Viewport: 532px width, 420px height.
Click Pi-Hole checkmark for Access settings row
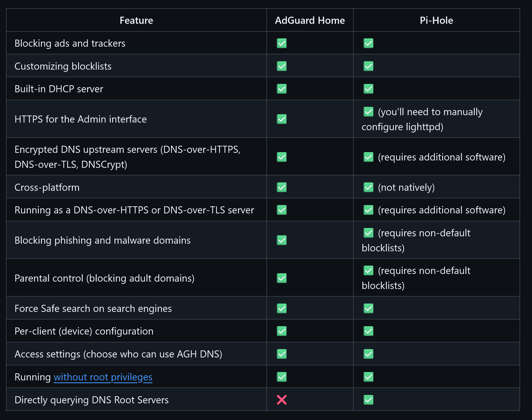pos(368,354)
